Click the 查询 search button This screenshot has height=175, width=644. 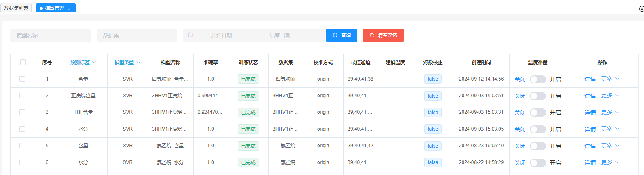click(x=342, y=35)
